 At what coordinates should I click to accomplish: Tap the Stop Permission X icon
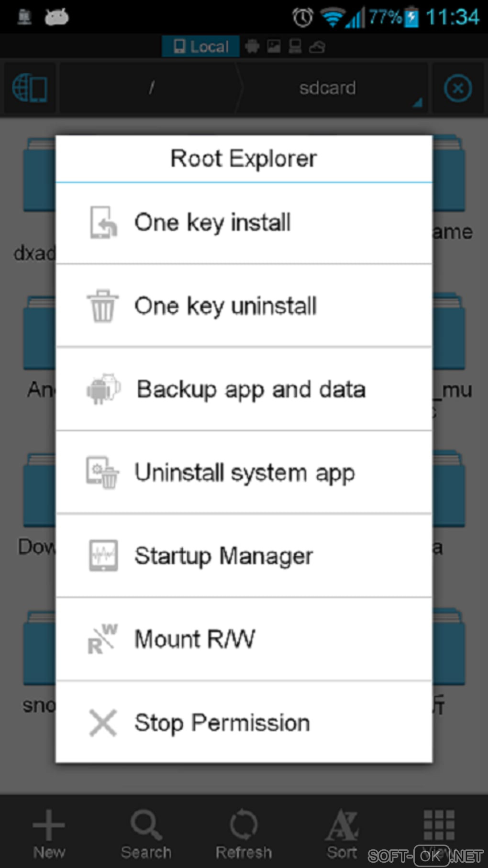tap(103, 723)
